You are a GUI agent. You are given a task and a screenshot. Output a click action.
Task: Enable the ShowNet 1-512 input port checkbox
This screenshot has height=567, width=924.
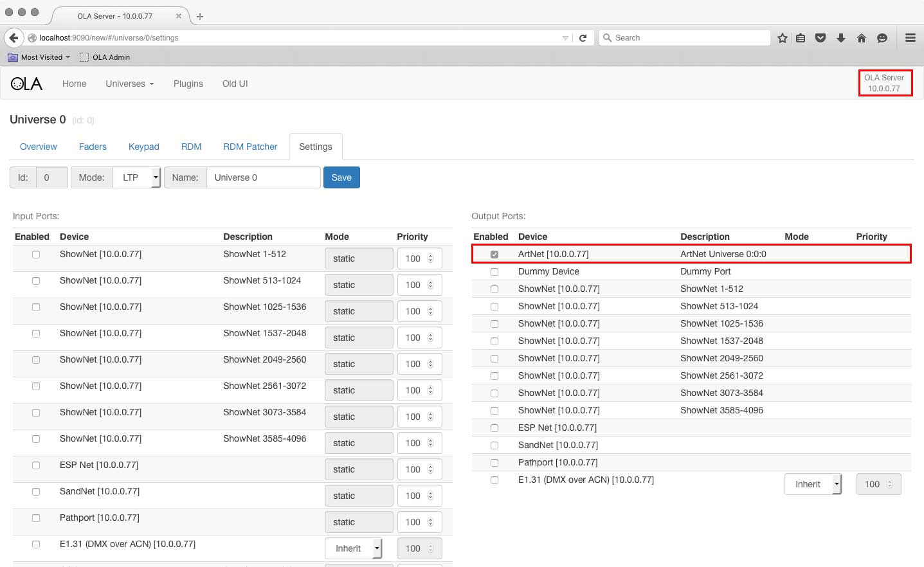(36, 255)
